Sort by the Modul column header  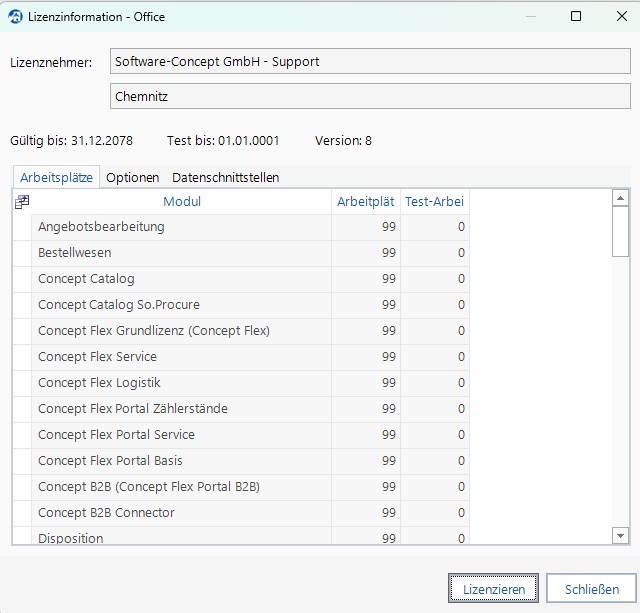click(181, 202)
